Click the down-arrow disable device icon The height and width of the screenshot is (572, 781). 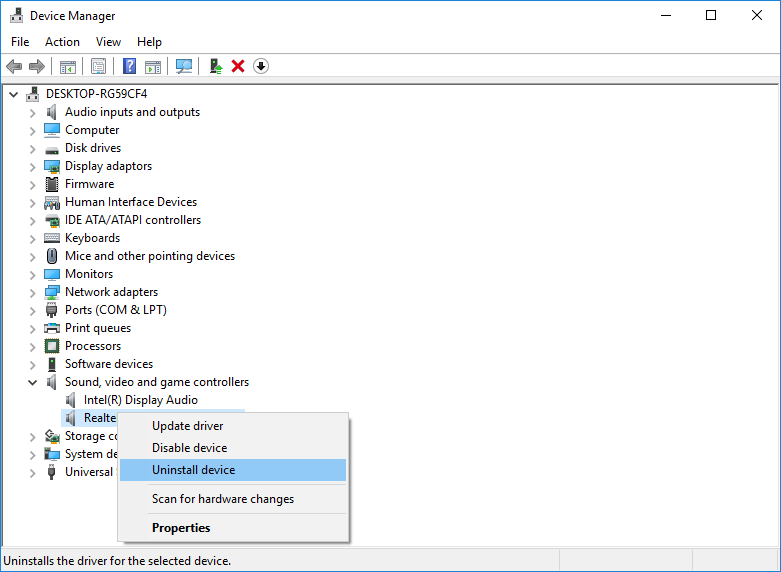pos(261,66)
